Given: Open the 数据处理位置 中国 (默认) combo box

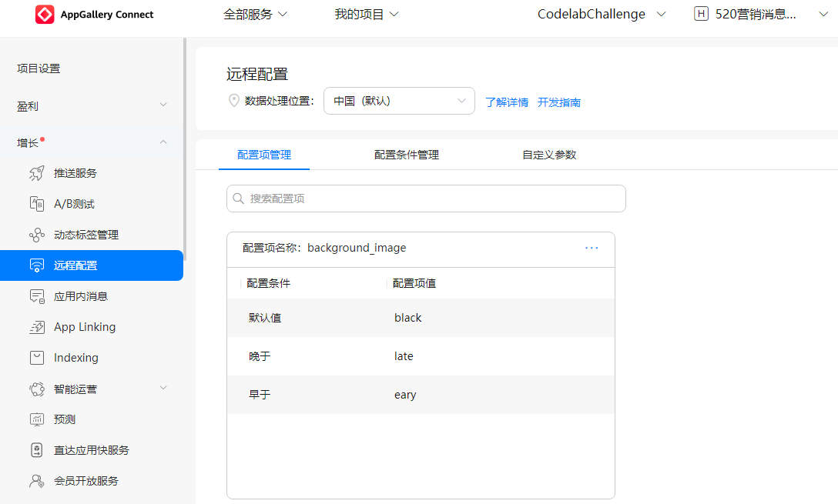Looking at the screenshot, I should (399, 101).
